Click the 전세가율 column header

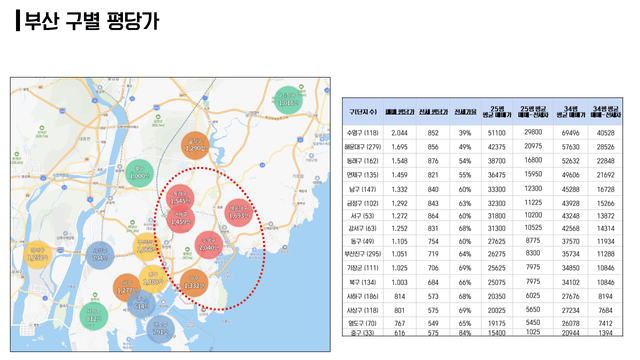(465, 111)
